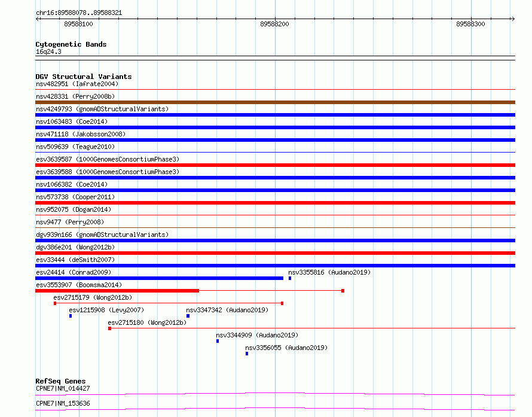532x417 pixels.
Task: Open variant nsv3344909 (Audano2019)
Action: pos(257,335)
